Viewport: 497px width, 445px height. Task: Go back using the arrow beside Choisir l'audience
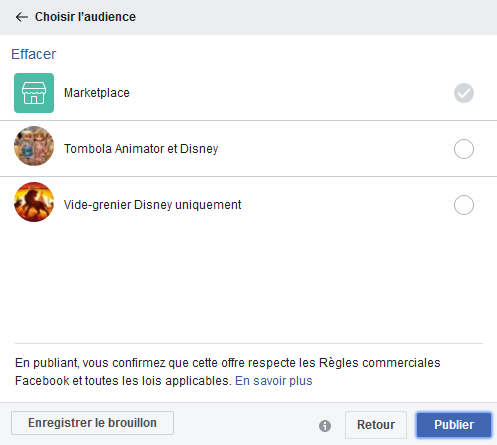coord(22,17)
